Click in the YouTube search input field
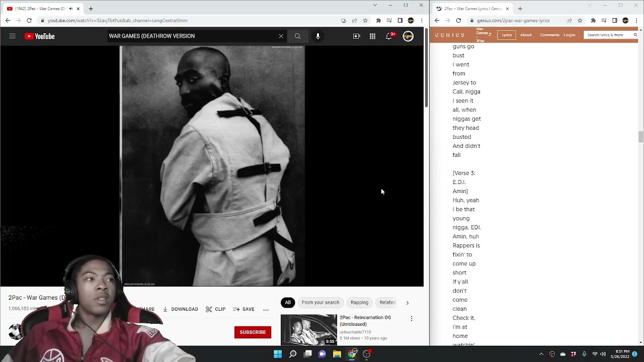The image size is (644, 362). point(191,36)
